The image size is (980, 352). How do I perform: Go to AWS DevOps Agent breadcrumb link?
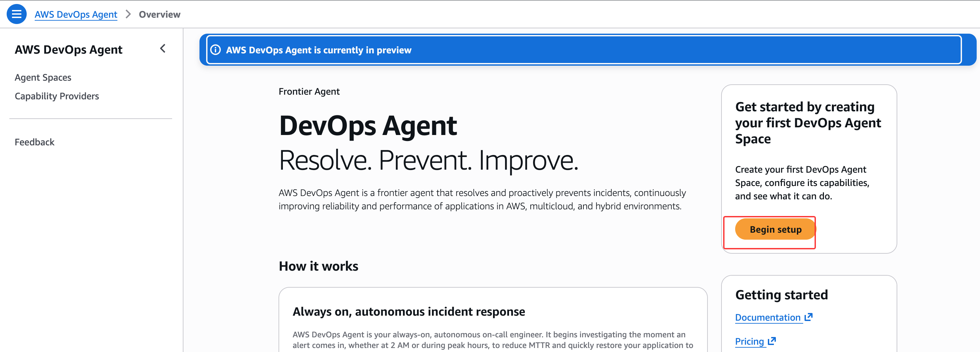point(76,14)
